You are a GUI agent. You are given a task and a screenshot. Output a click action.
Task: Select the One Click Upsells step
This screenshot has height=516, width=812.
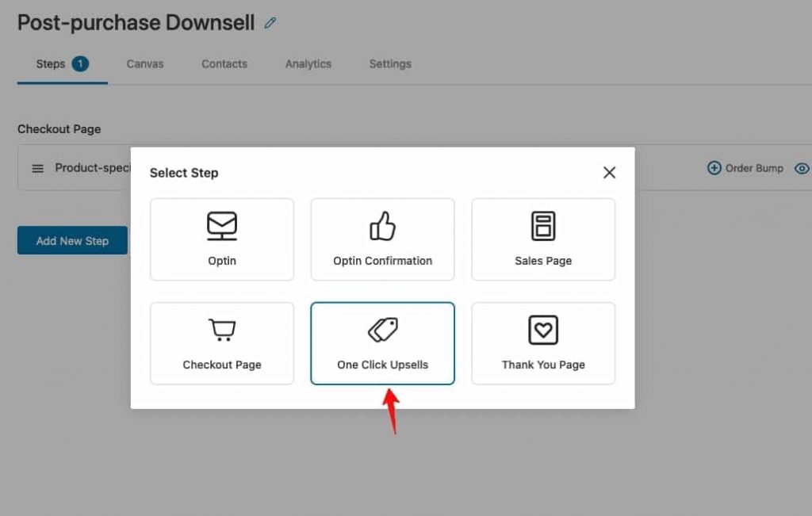(383, 344)
